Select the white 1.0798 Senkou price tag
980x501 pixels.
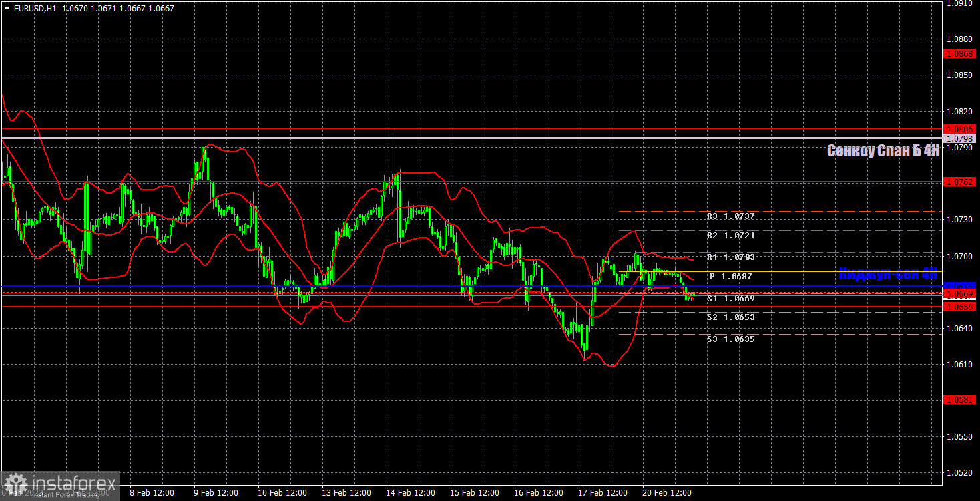pos(960,138)
